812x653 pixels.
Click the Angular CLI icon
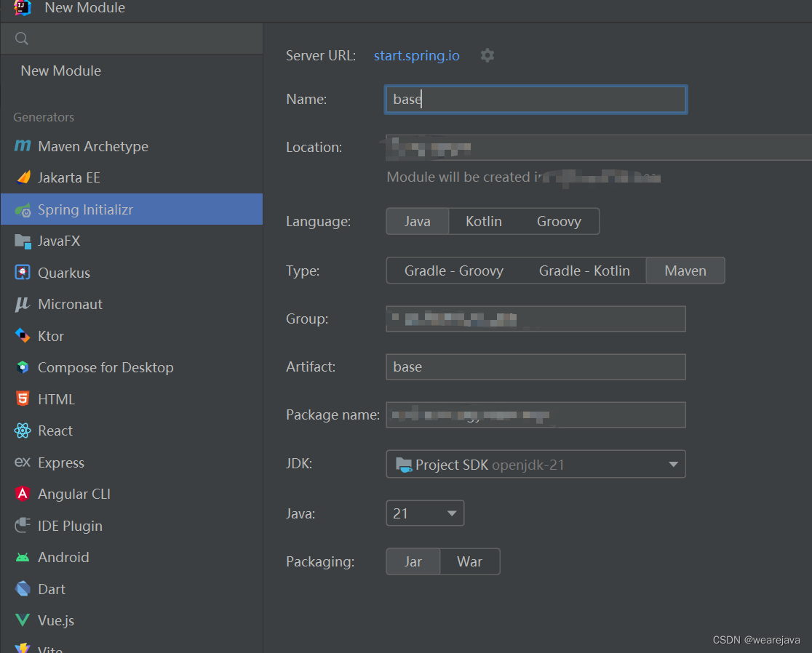coord(23,494)
